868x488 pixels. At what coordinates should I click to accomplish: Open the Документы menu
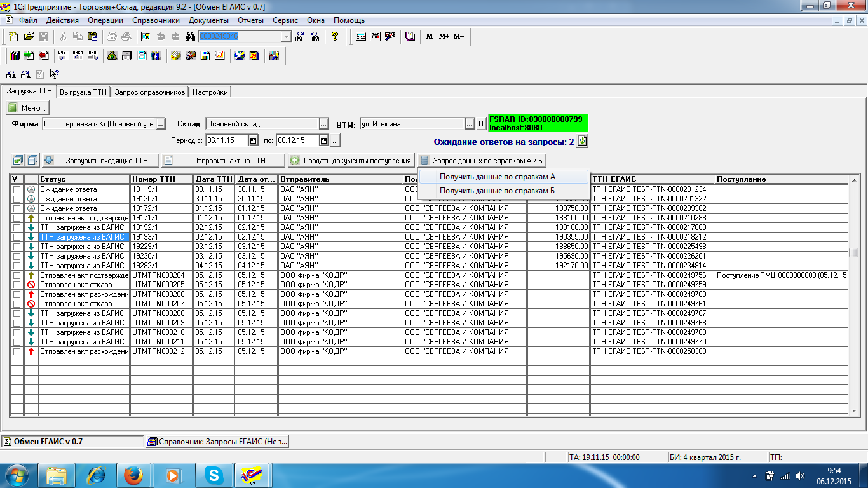pyautogui.click(x=208, y=20)
